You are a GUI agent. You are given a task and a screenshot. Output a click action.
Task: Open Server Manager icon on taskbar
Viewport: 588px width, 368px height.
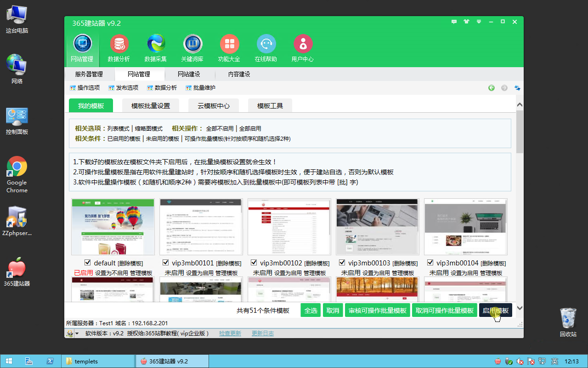28,361
